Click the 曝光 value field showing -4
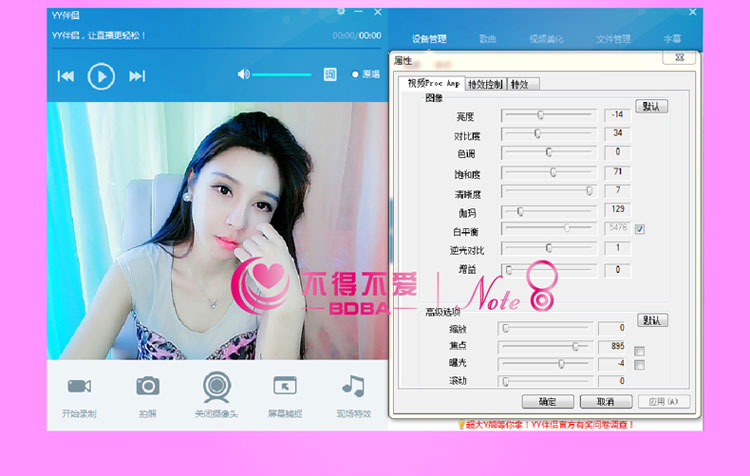Screen dimensions: 750x476 tap(613, 364)
